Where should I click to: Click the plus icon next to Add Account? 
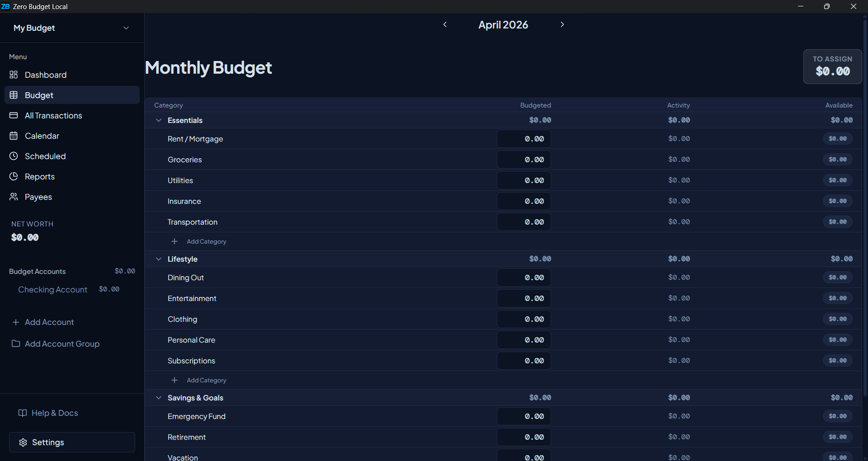15,322
